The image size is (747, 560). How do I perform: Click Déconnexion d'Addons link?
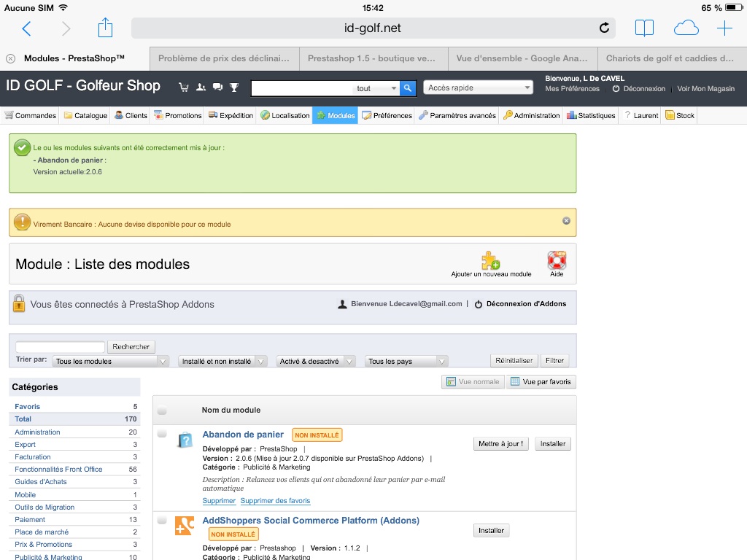pyautogui.click(x=526, y=304)
